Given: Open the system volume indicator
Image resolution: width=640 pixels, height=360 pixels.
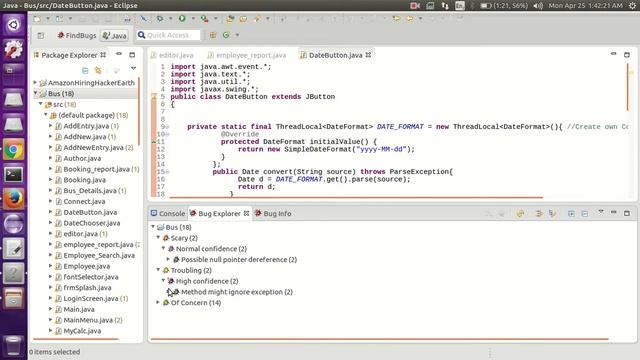Looking at the screenshot, I should coord(538,5).
